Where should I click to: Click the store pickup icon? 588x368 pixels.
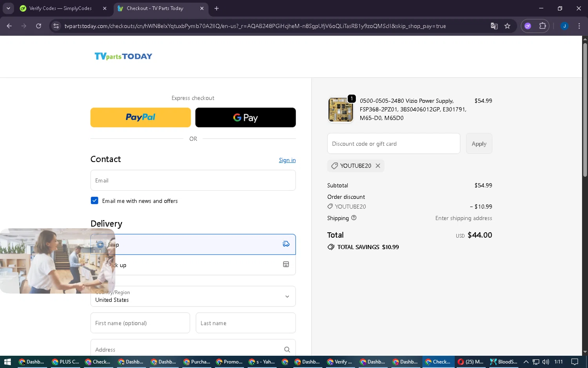[x=286, y=264]
